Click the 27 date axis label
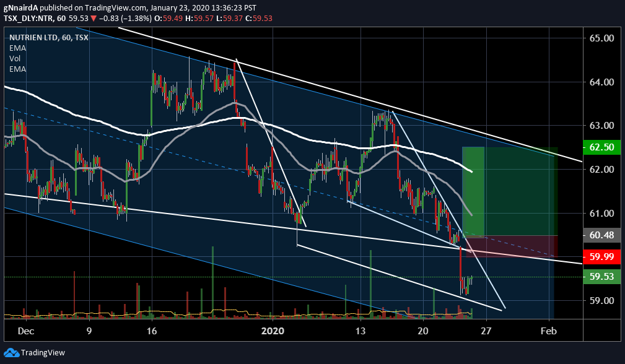Screen dimensions: 625x364 click(486, 331)
